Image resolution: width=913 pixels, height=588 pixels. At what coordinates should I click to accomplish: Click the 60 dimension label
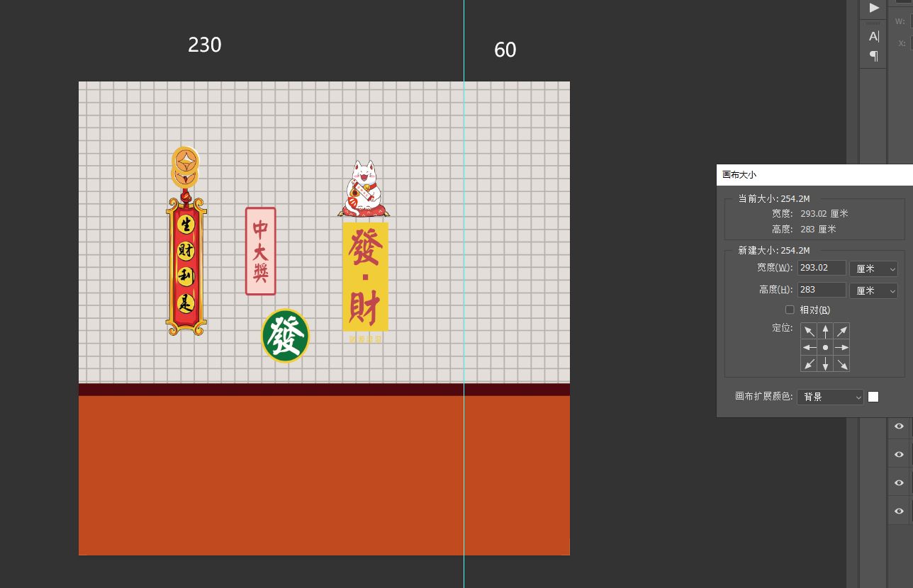coord(505,50)
